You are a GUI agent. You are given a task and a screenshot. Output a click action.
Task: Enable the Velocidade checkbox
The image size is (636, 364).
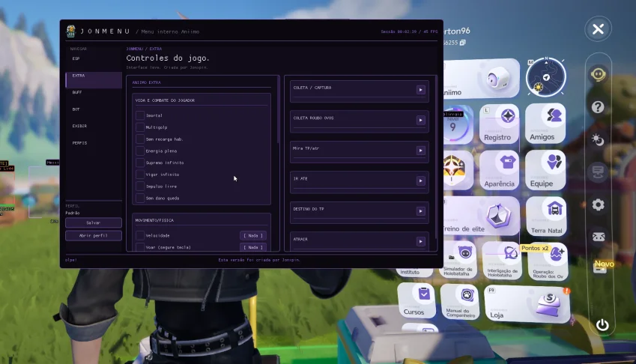[x=140, y=235]
